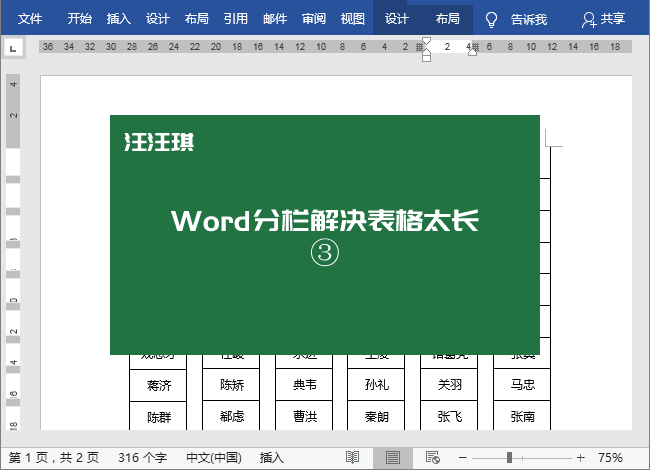650x470 pixels.
Task: Click the zoom in plus icon
Action: pyautogui.click(x=580, y=457)
